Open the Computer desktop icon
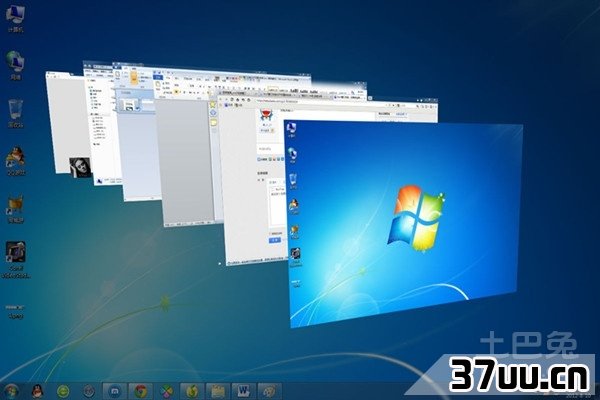 point(15,17)
